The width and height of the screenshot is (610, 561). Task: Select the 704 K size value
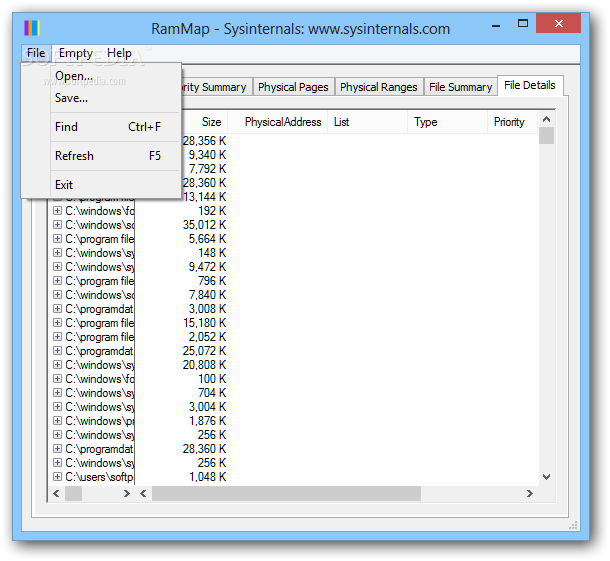(212, 393)
